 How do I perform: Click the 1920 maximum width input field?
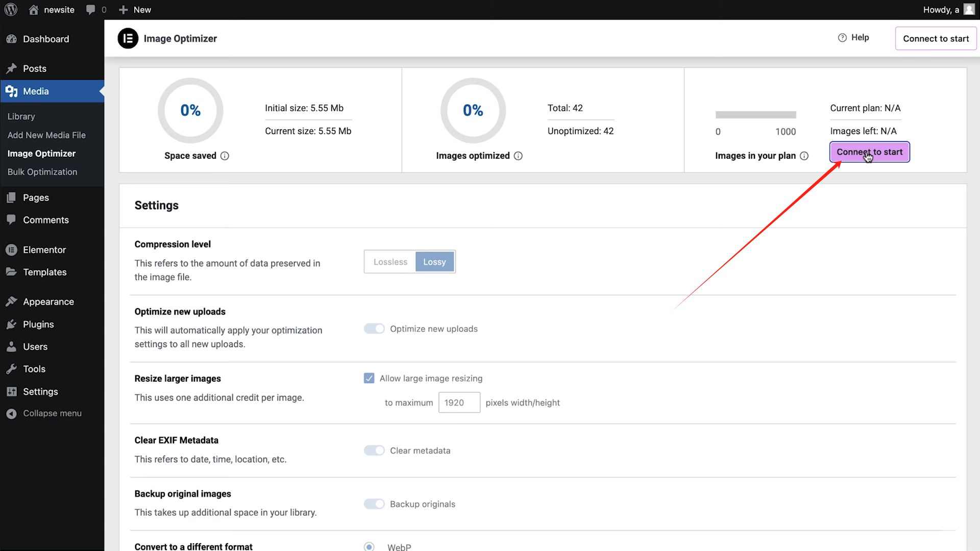(459, 403)
